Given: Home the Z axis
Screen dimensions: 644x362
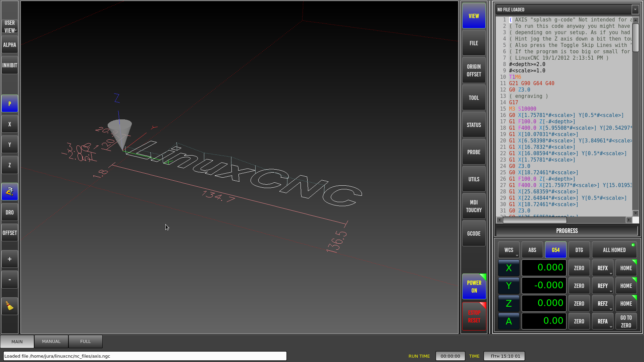Looking at the screenshot, I should [626, 304].
